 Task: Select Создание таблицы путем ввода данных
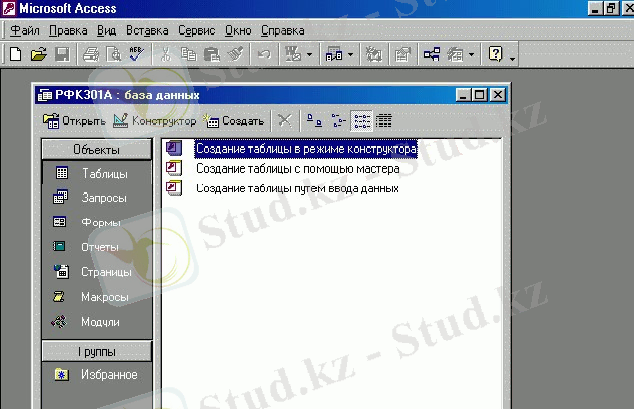[297, 188]
